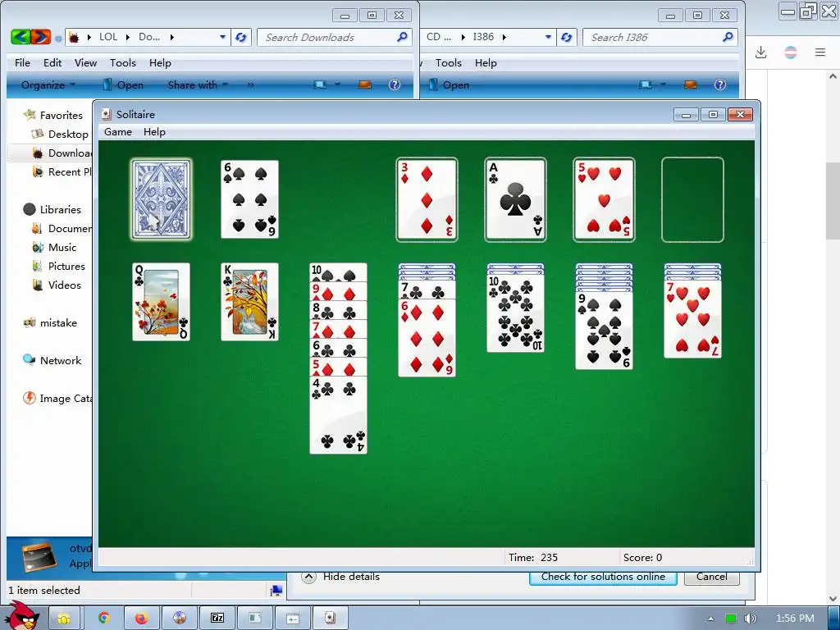Select the 6 of diamonds card
Image resolution: width=840 pixels, height=630 pixels.
point(427,337)
